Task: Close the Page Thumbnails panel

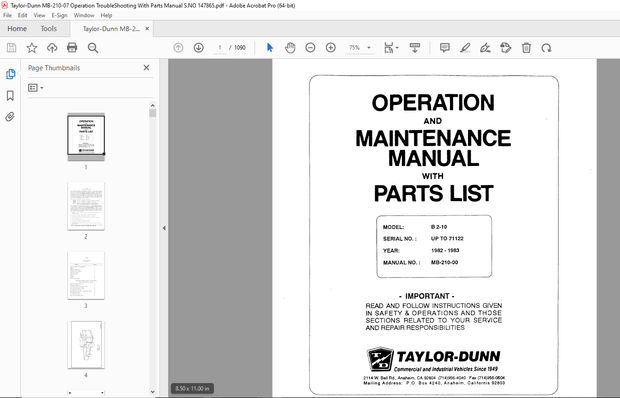Action: pos(146,68)
